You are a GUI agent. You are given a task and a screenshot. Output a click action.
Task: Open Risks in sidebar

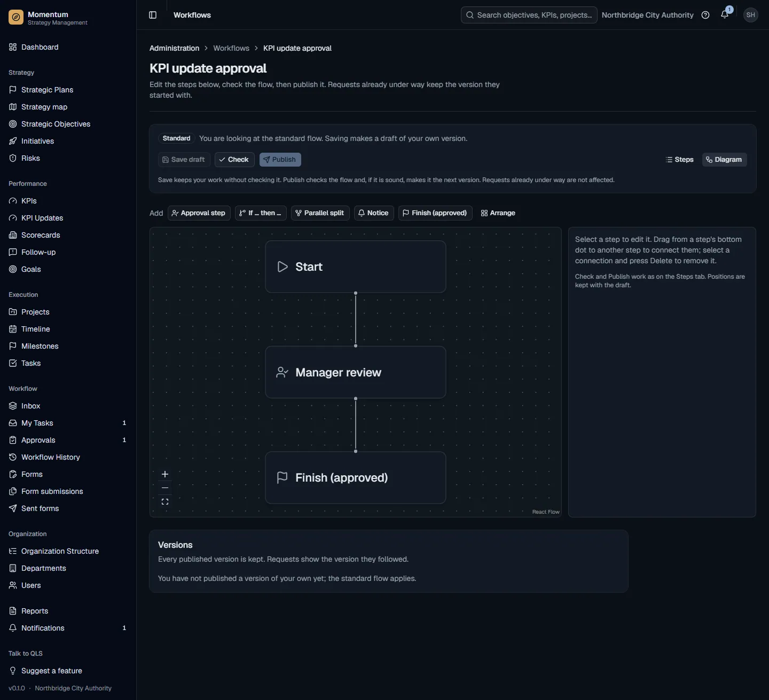point(68,158)
